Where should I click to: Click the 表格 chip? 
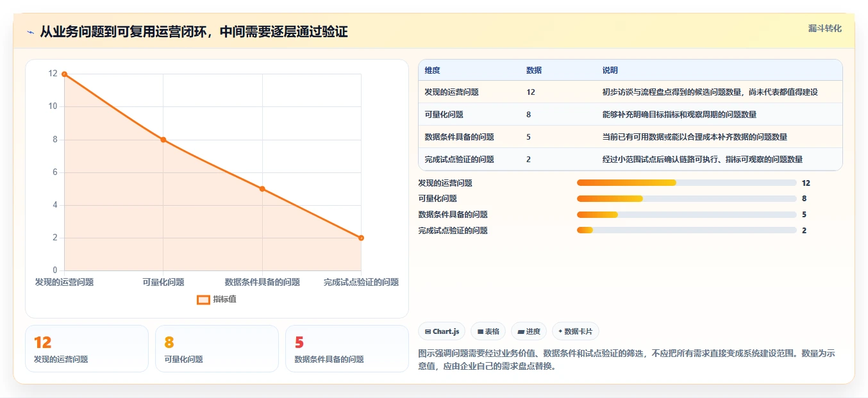click(x=488, y=331)
